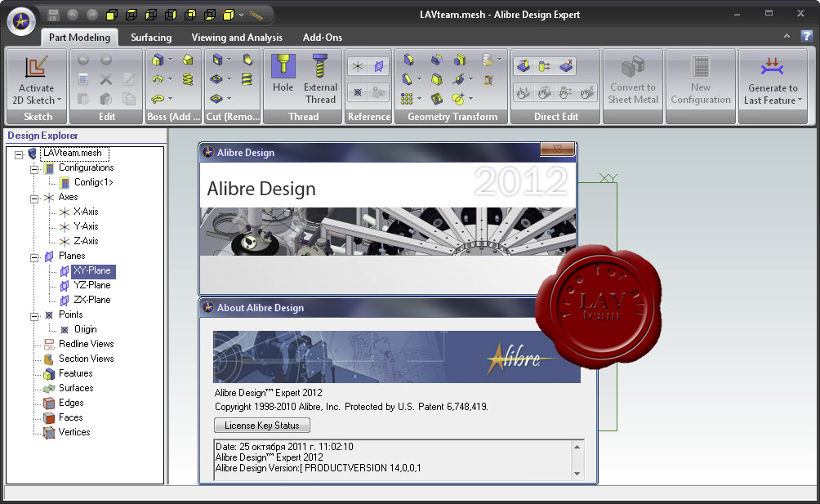Minimize the ribbon with the chevron
Viewport: 820px width, 504px height.
coord(787,36)
